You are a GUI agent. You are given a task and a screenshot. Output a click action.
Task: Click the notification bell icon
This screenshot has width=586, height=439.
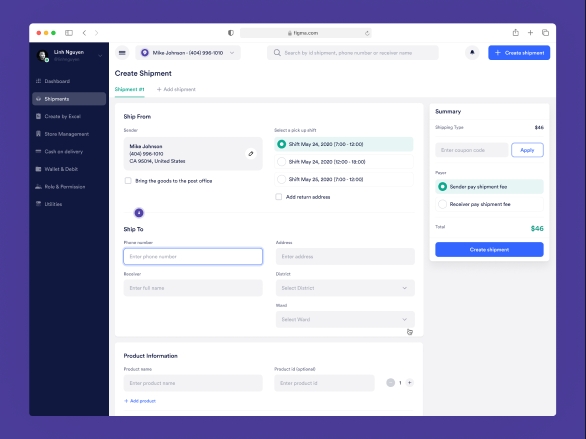coord(472,53)
